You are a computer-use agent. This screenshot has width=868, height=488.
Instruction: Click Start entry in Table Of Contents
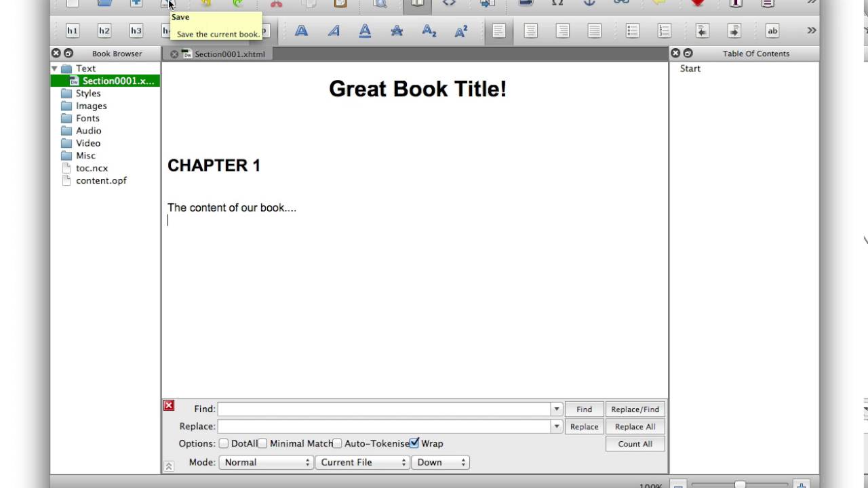[x=690, y=68]
